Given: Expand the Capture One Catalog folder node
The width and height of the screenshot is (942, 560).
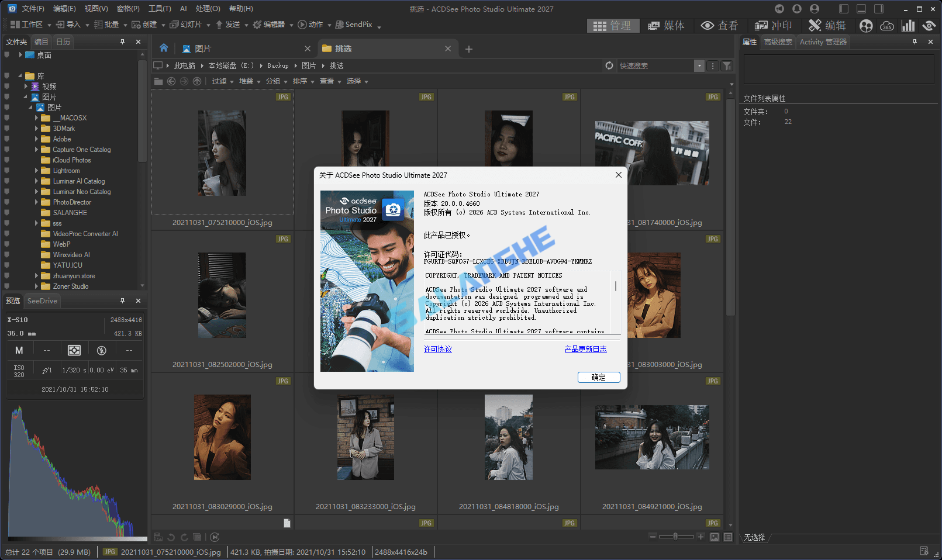Looking at the screenshot, I should [x=36, y=150].
